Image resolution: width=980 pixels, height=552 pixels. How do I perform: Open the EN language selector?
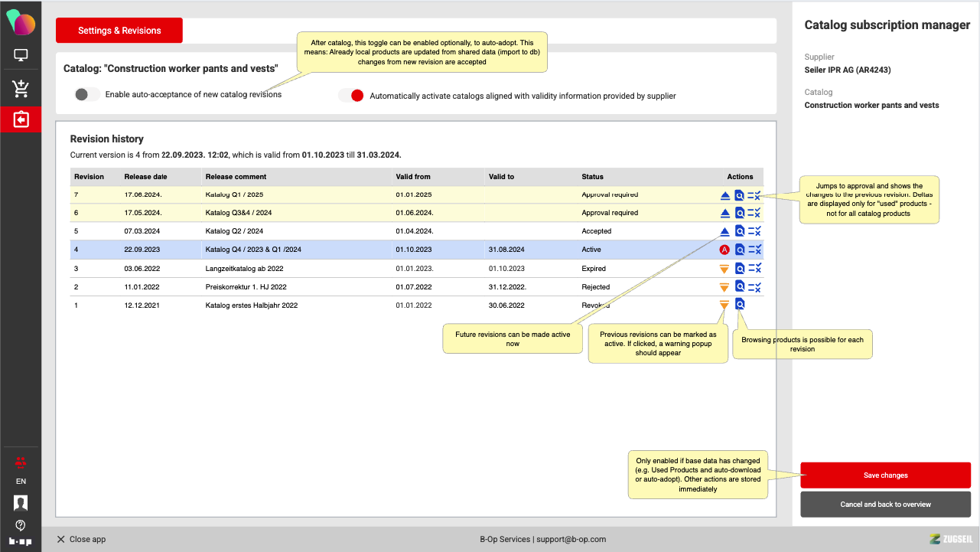(x=21, y=482)
